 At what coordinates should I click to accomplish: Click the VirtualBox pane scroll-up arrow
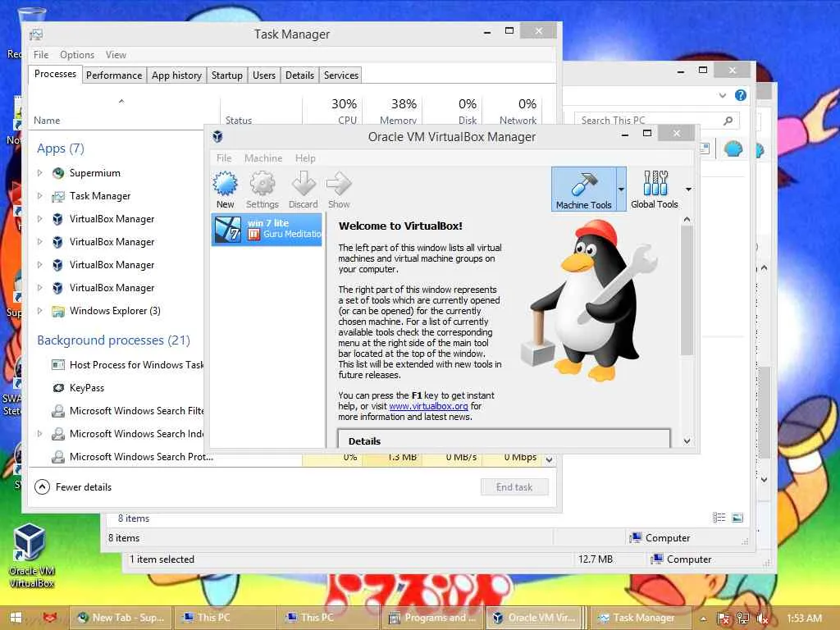(687, 220)
